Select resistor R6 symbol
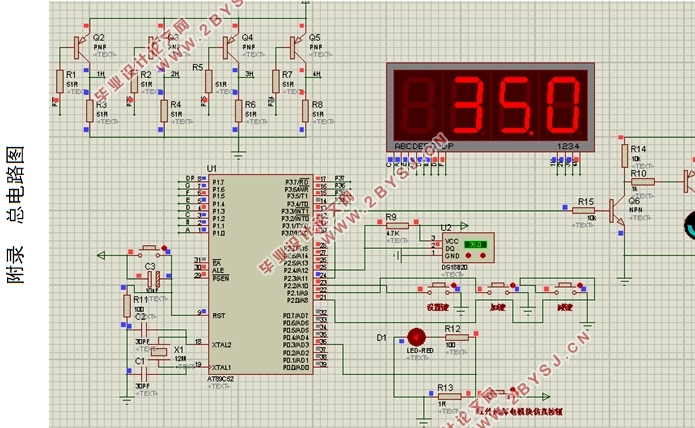 [x=238, y=111]
